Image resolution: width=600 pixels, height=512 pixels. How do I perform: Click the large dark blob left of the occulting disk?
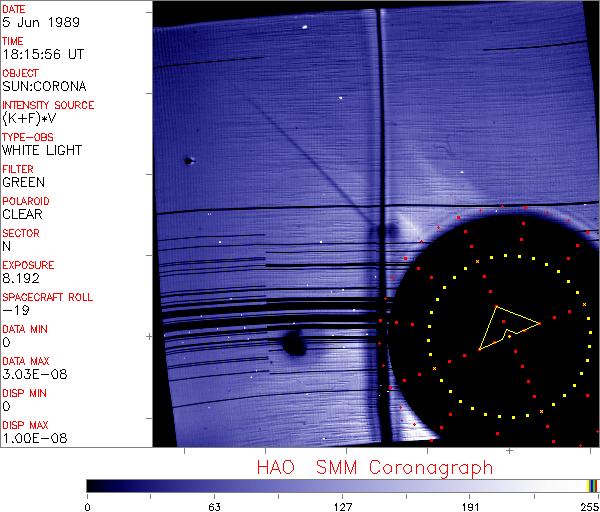tap(294, 345)
